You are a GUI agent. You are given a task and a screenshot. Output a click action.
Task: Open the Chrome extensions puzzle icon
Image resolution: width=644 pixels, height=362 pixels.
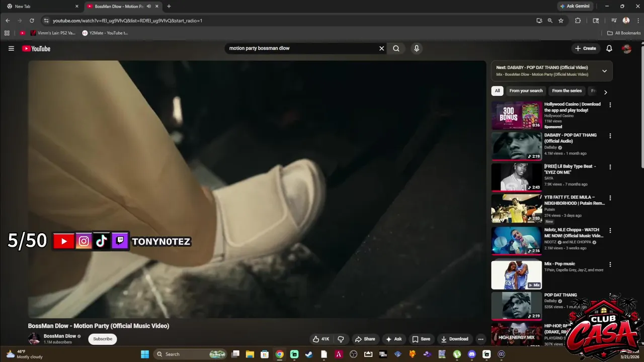tap(578, 21)
